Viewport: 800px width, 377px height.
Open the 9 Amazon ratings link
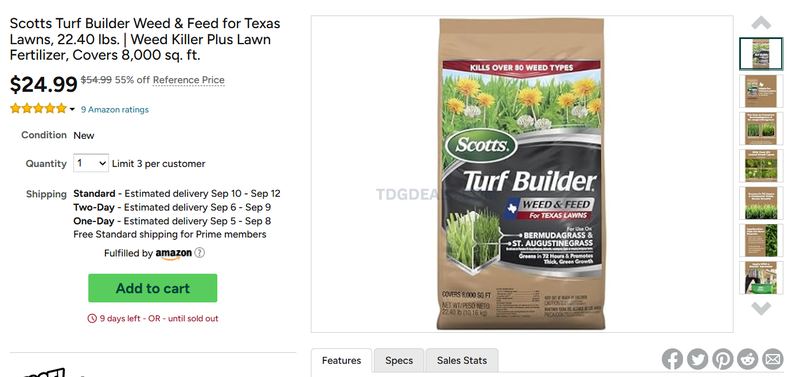pyautogui.click(x=115, y=109)
